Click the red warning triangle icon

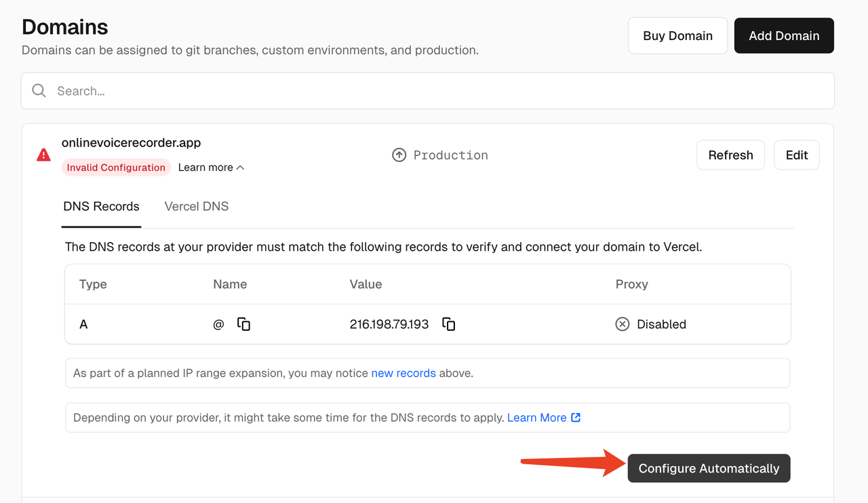pos(43,155)
